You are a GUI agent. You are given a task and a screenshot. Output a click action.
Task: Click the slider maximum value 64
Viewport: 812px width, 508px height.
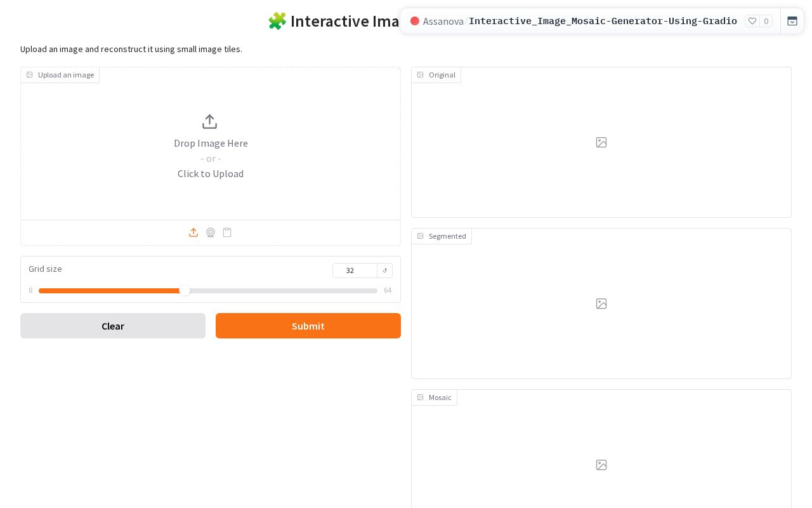tap(388, 290)
